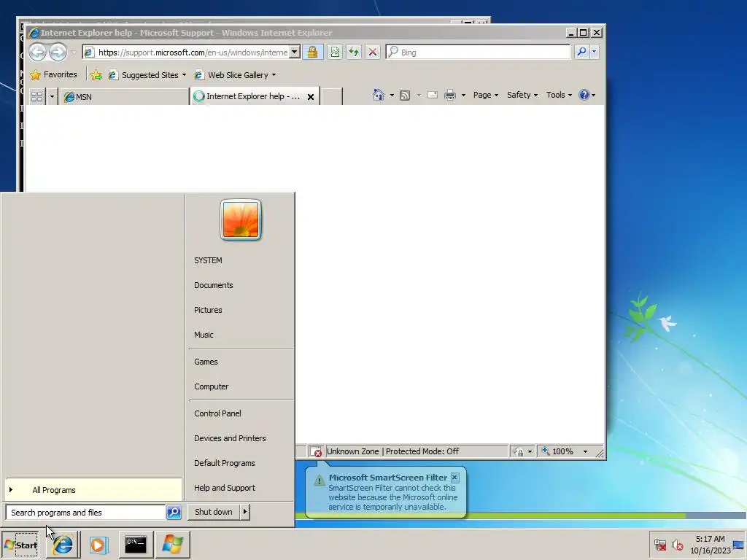Image resolution: width=747 pixels, height=560 pixels.
Task: Click the Start menu search magnifier button
Action: [174, 513]
